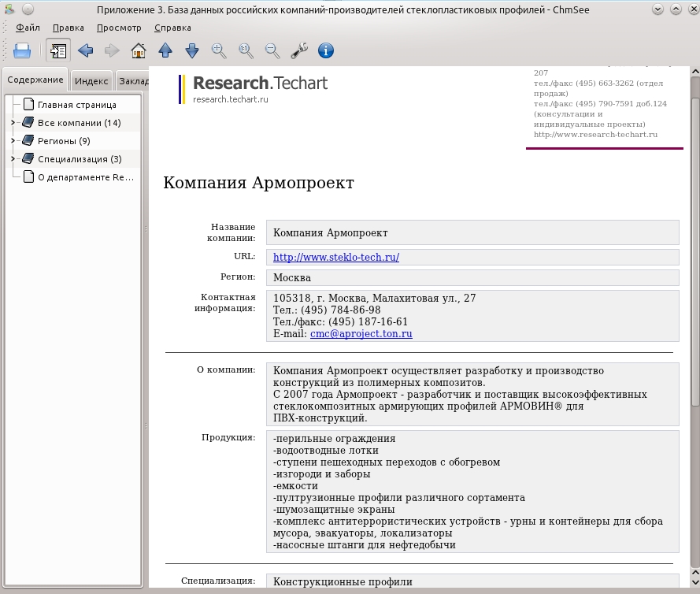This screenshot has height=594, width=700.
Task: Switch to the Индекс tab
Action: click(x=91, y=81)
